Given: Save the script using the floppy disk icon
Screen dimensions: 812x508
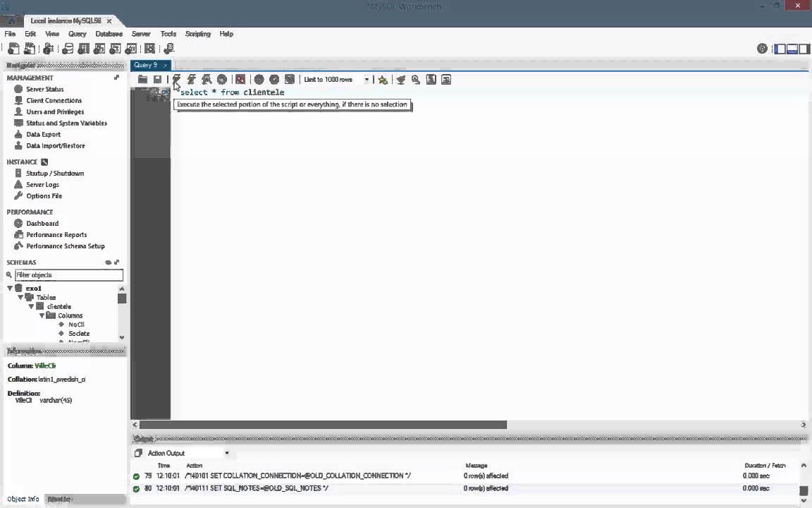Looking at the screenshot, I should coord(157,79).
